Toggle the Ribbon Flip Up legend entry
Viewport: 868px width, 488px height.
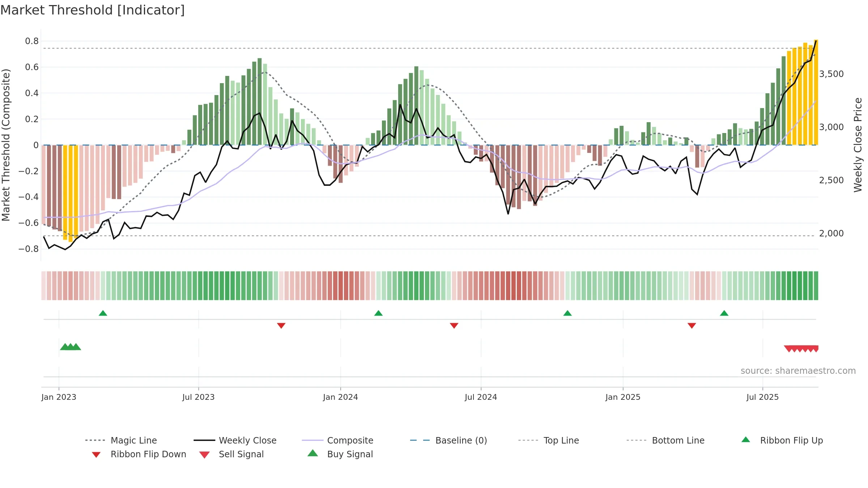click(782, 440)
